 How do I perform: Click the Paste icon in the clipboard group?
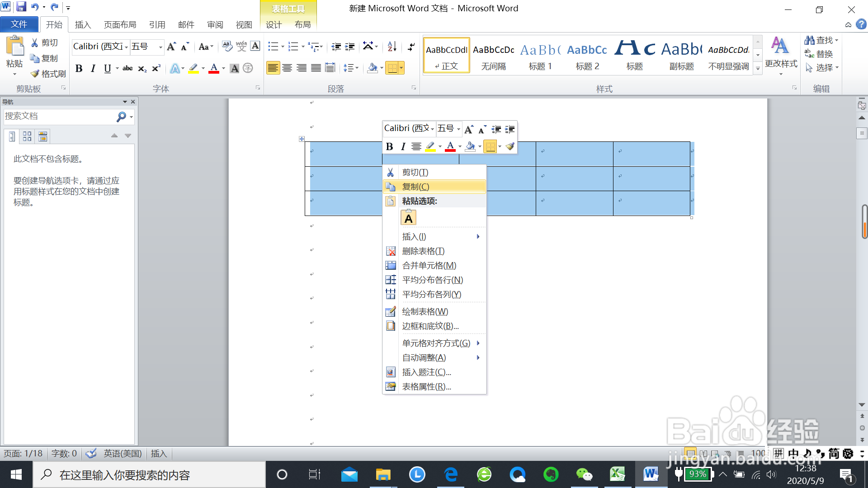[x=14, y=46]
